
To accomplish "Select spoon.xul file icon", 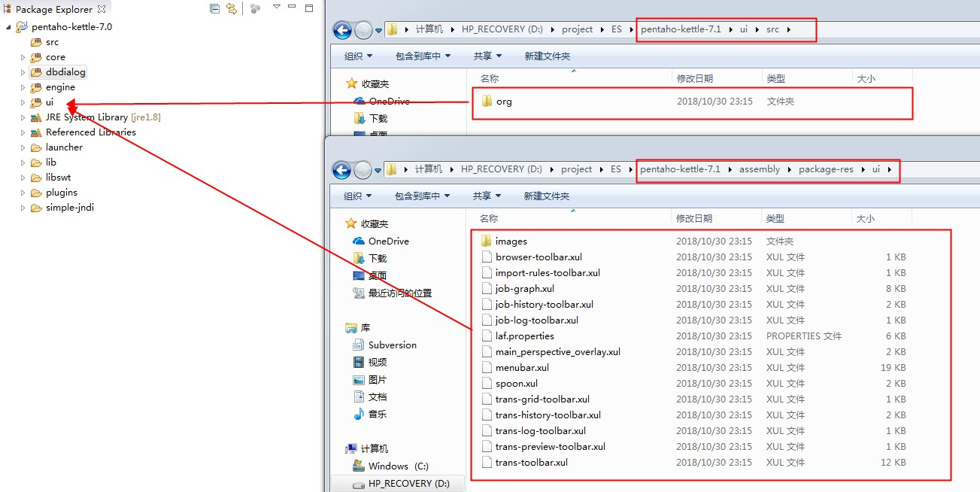I will (x=486, y=384).
